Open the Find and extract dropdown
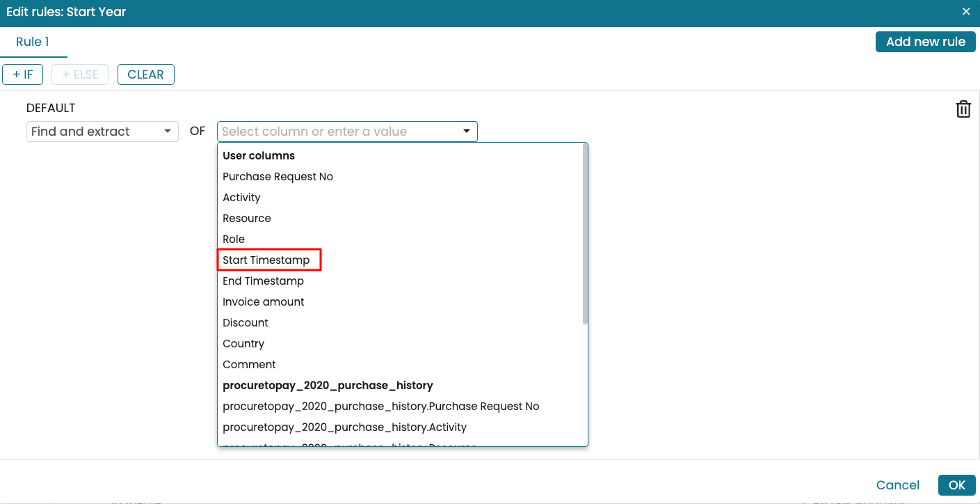Viewport: 980px width, 504px height. [102, 132]
